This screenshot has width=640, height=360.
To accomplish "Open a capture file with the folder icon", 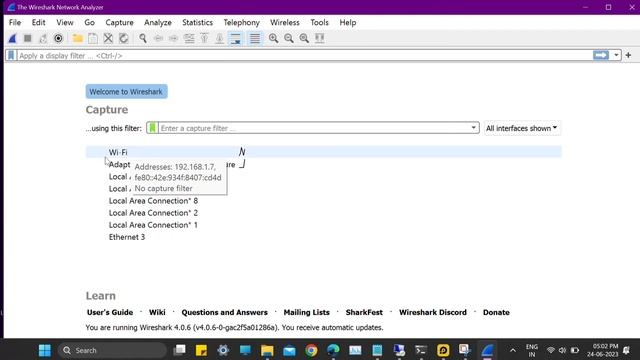I will click(x=78, y=38).
